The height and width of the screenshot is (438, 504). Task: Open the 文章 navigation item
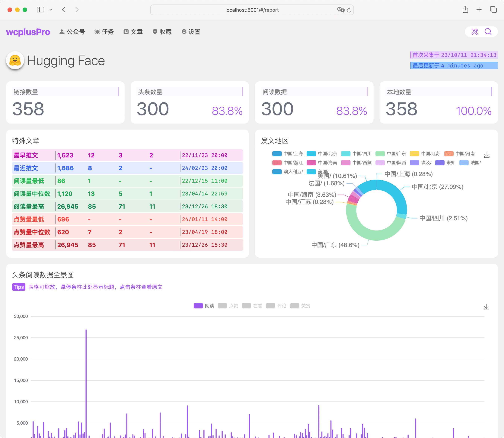[x=133, y=31]
